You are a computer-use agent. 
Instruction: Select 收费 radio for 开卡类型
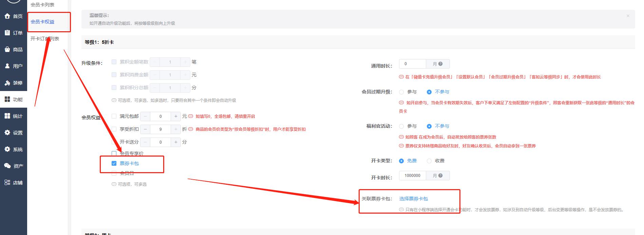point(429,161)
